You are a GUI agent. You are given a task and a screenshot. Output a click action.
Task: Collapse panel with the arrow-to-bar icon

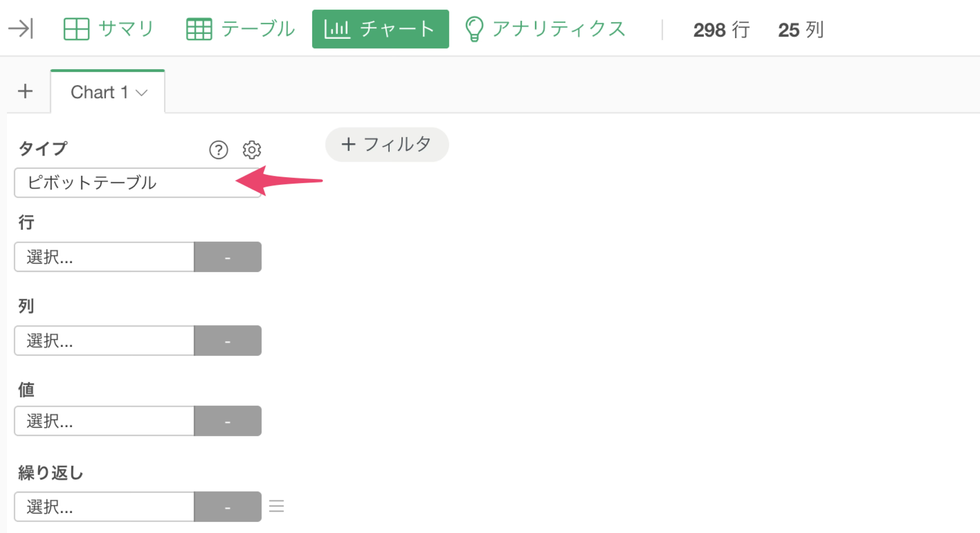tap(20, 29)
